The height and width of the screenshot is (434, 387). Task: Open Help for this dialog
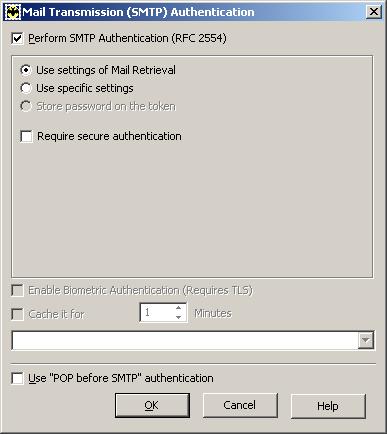click(328, 406)
